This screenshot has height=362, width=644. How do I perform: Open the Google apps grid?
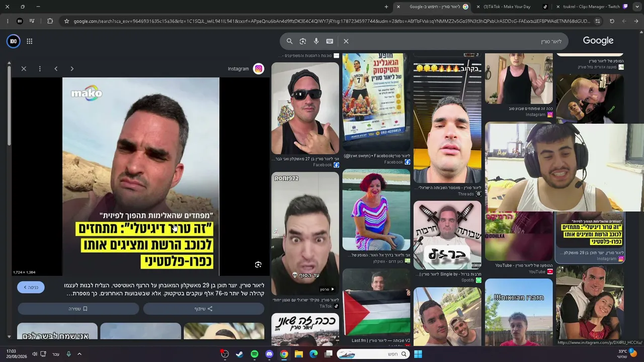30,41
